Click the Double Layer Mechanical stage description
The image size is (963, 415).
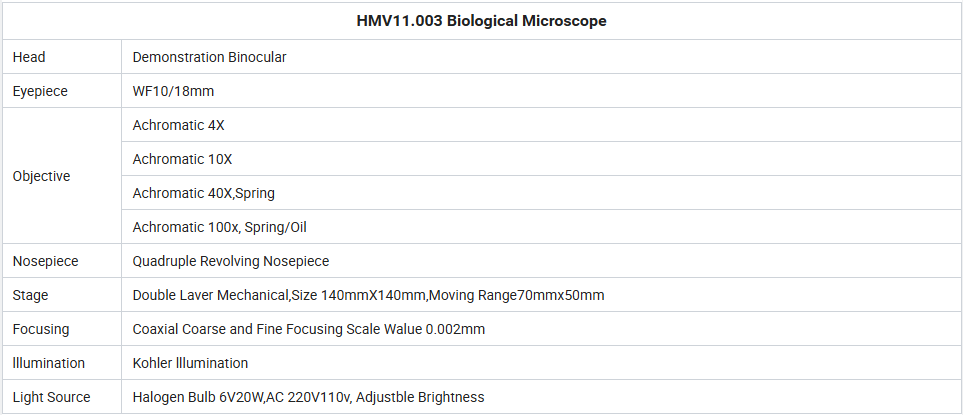[x=368, y=295]
